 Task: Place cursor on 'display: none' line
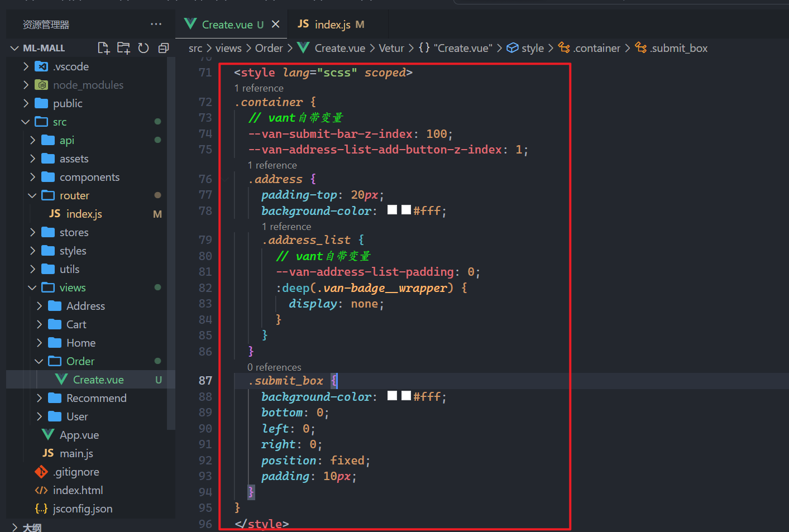click(337, 304)
